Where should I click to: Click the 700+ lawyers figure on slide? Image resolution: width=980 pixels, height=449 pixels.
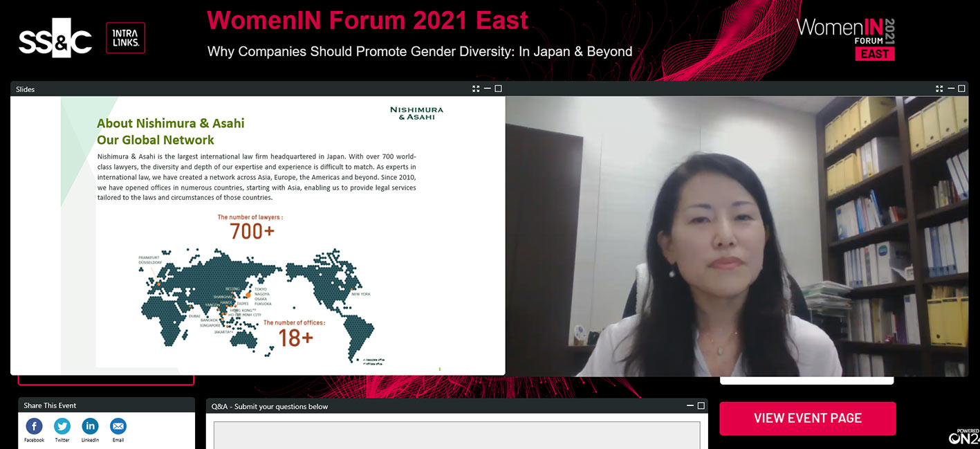(252, 232)
